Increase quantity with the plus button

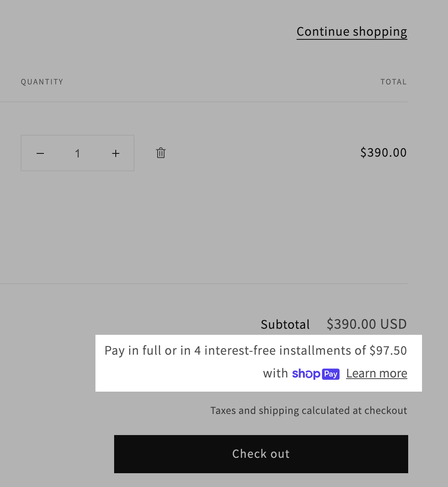point(116,153)
